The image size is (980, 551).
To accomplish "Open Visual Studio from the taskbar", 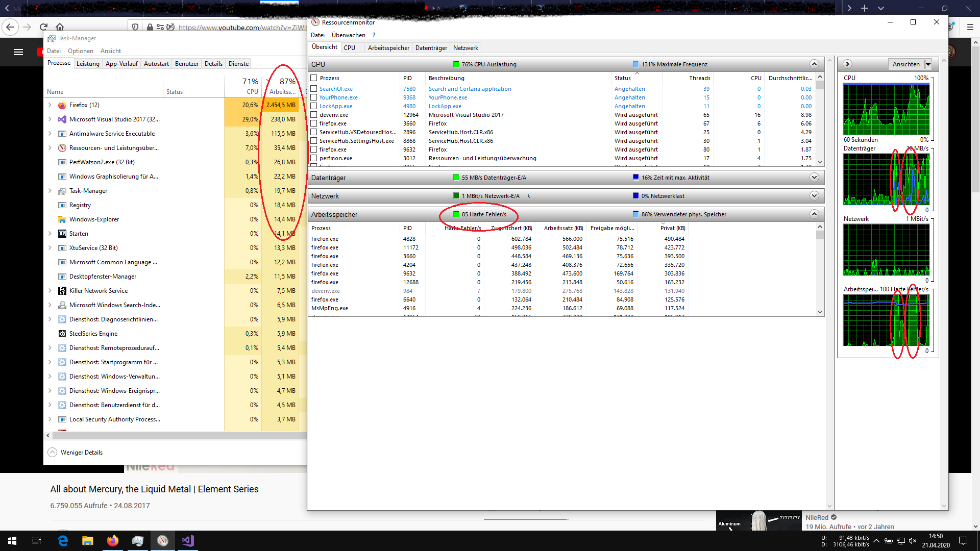I will [x=187, y=541].
